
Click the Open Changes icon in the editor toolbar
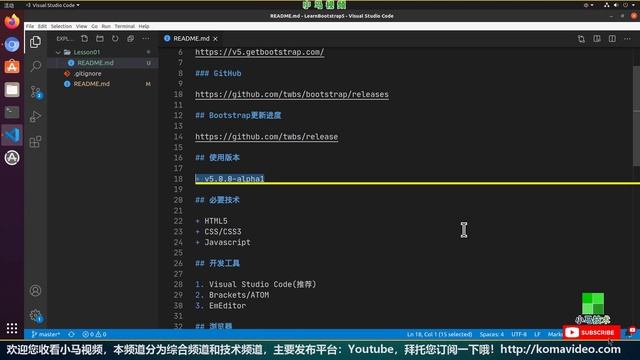[x=581, y=39]
